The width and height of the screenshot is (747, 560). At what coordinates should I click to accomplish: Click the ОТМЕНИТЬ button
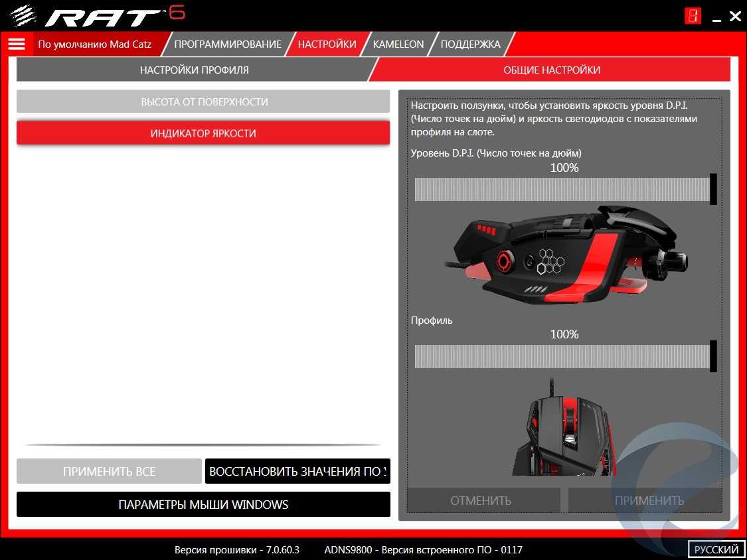(x=481, y=500)
